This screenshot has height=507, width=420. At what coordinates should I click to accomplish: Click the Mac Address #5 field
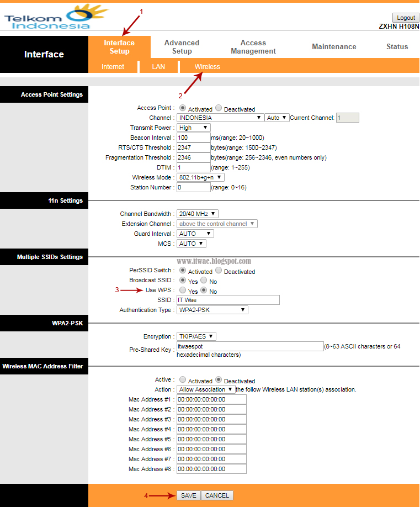211,440
